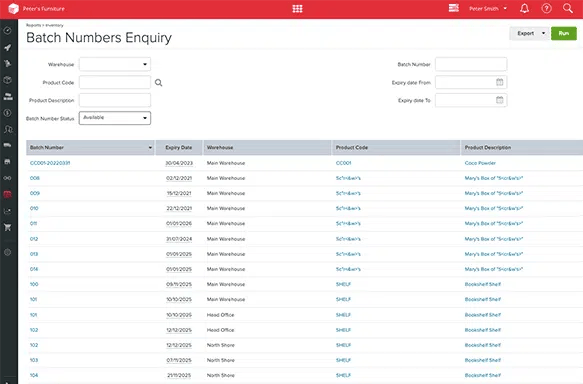The image size is (583, 384).
Task: Click expiry date 30/04/2023
Action: 179,163
